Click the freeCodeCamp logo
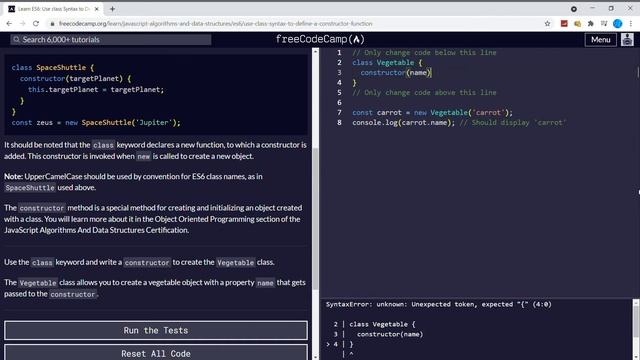The image size is (640, 360). [320, 39]
